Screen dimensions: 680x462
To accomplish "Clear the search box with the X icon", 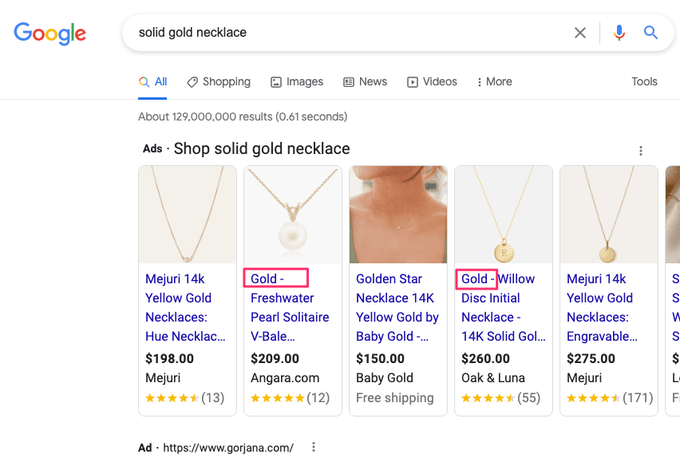I will [x=580, y=33].
